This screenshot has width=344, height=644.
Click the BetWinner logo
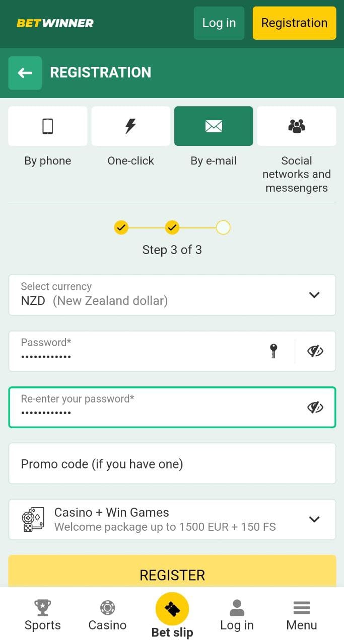pyautogui.click(x=55, y=23)
